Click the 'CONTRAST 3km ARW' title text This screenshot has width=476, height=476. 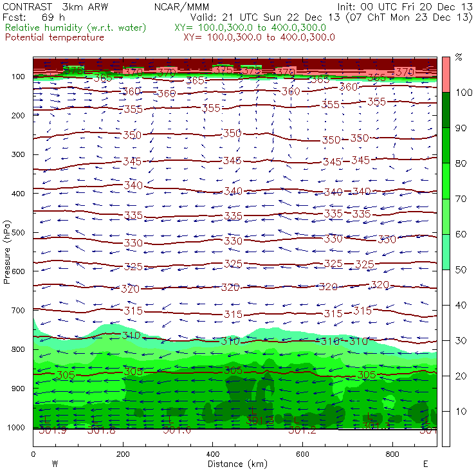[x=55, y=7]
